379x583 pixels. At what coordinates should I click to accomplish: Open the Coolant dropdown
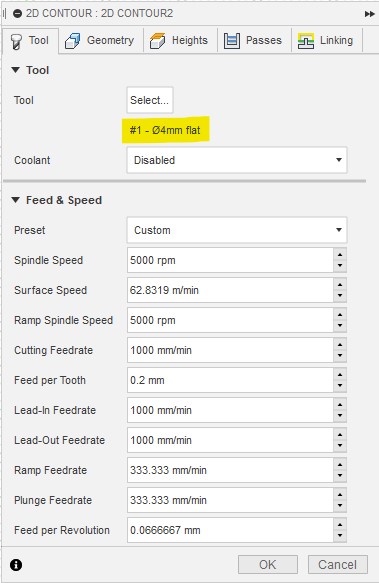tap(237, 160)
